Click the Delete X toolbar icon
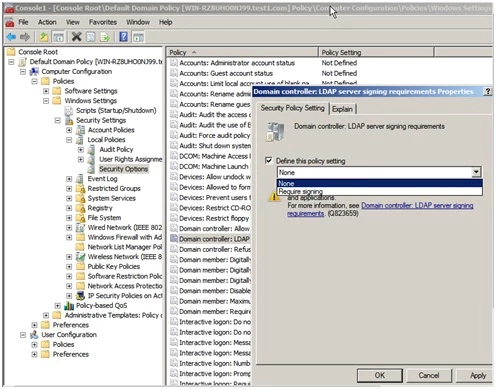The width and height of the screenshot is (496, 390). [76, 37]
